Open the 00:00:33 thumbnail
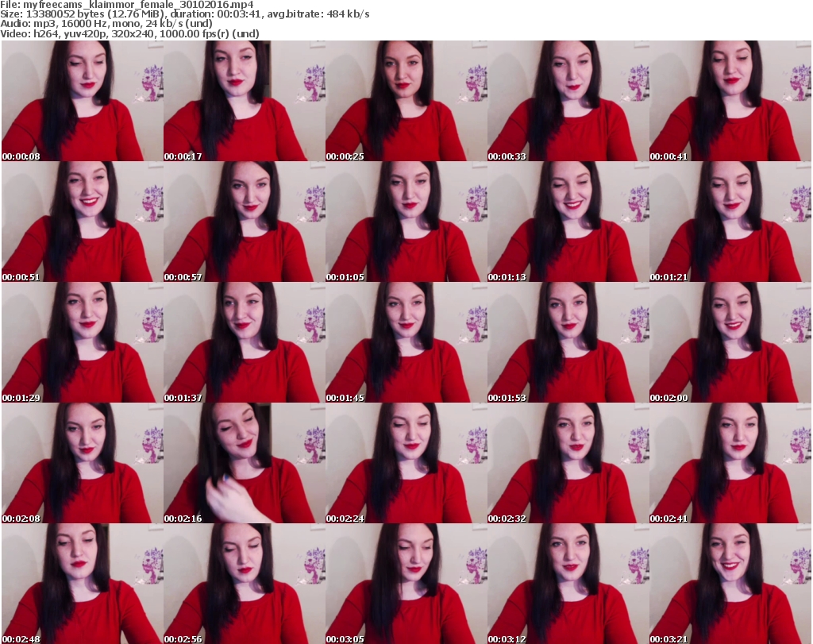This screenshot has height=644, width=813. tap(567, 101)
